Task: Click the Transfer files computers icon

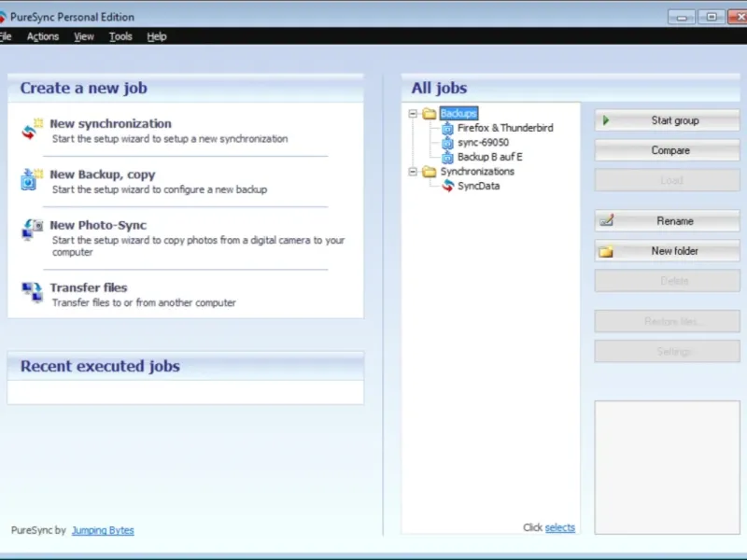Action: [x=32, y=291]
